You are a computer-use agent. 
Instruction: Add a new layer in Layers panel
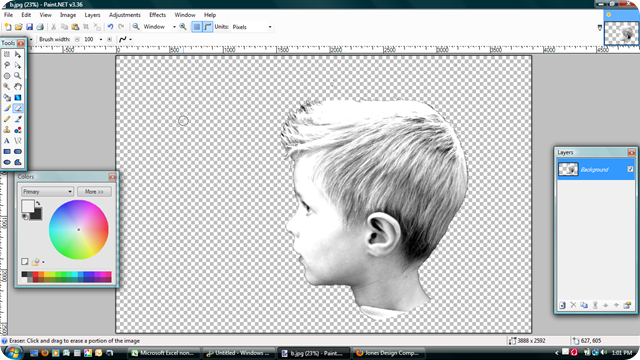click(562, 305)
